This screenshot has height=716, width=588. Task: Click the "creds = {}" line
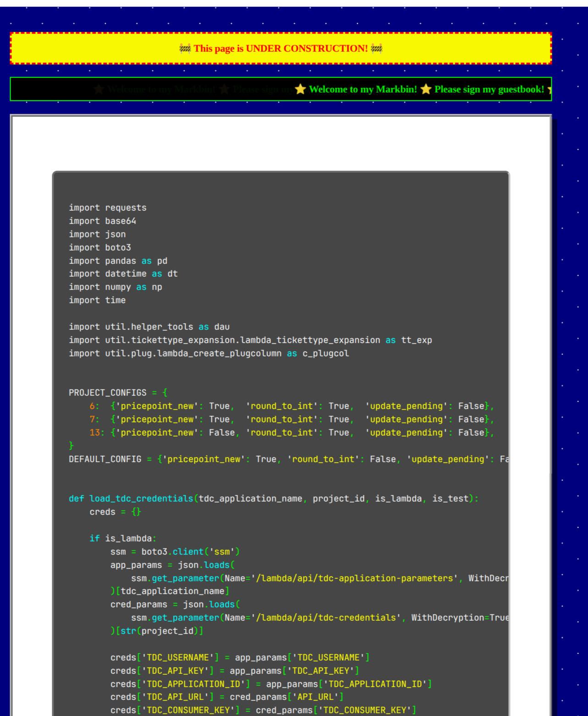pyautogui.click(x=115, y=512)
